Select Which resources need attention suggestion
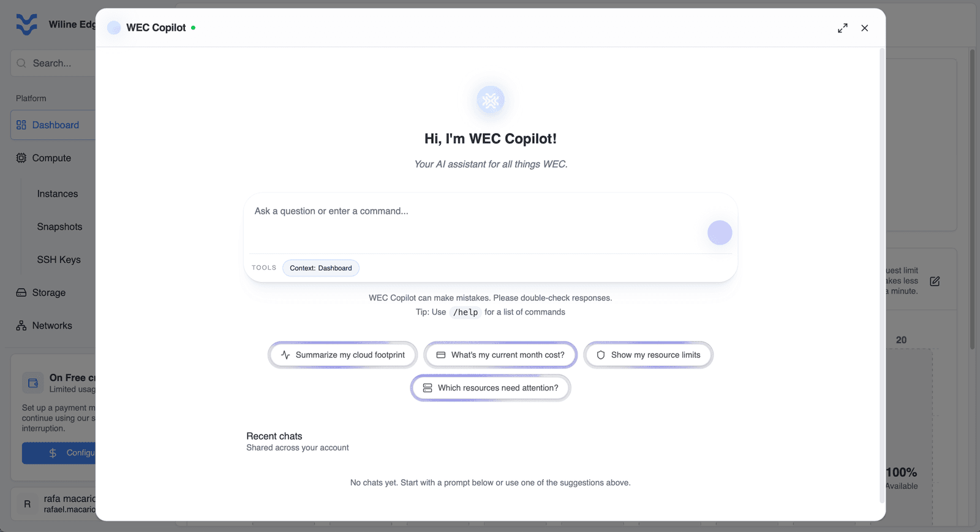 tap(491, 388)
